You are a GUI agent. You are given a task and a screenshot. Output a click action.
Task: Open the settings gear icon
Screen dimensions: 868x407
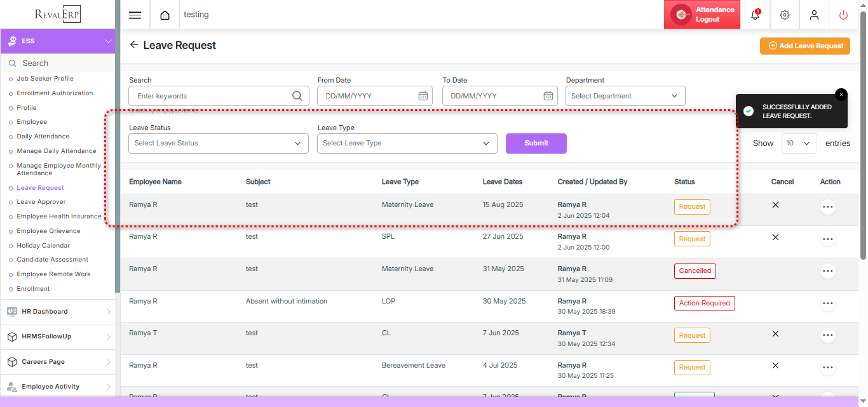785,15
